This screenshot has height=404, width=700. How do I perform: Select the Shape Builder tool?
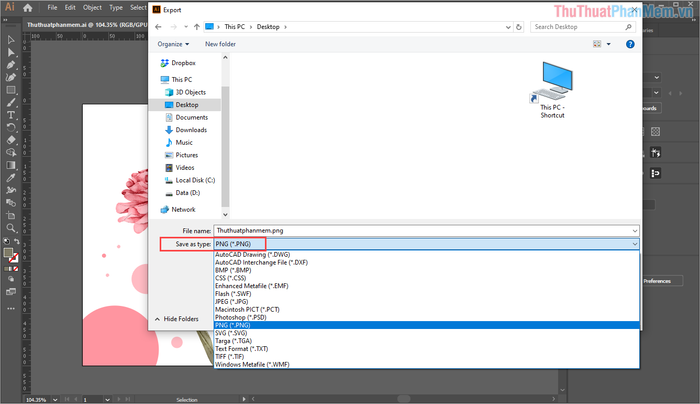(11, 153)
